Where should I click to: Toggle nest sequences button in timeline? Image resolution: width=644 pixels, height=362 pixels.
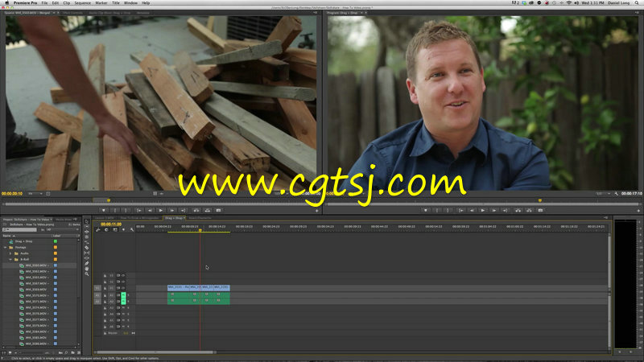pyautogui.click(x=97, y=229)
